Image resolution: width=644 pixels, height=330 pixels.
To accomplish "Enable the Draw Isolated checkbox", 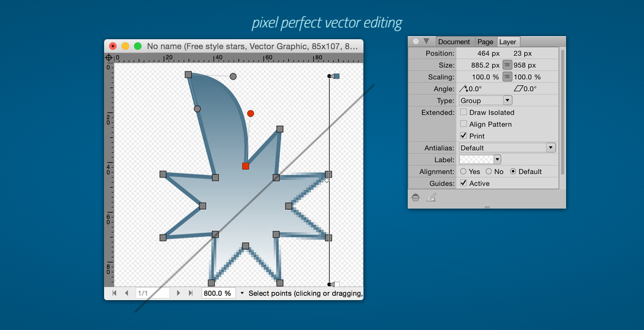I will [x=463, y=112].
